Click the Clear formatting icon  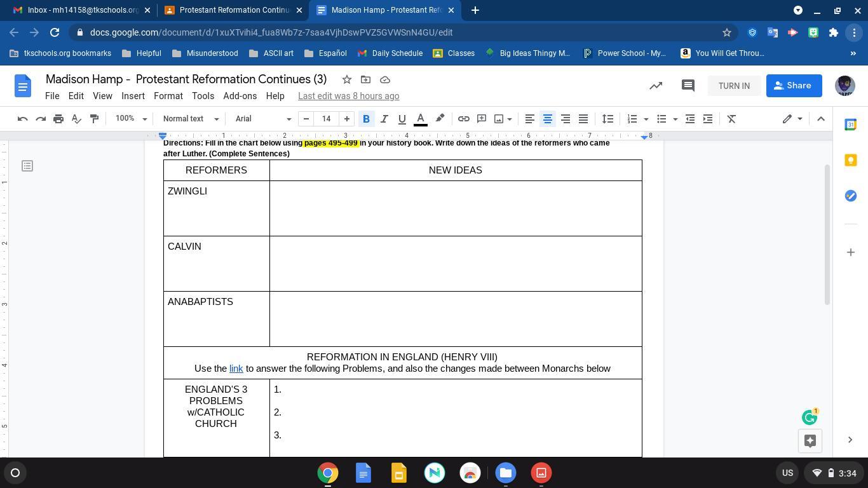coord(731,119)
